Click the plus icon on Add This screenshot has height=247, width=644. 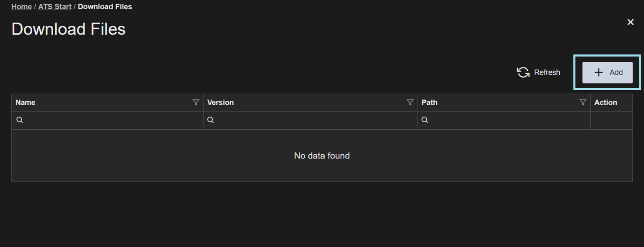(x=599, y=73)
